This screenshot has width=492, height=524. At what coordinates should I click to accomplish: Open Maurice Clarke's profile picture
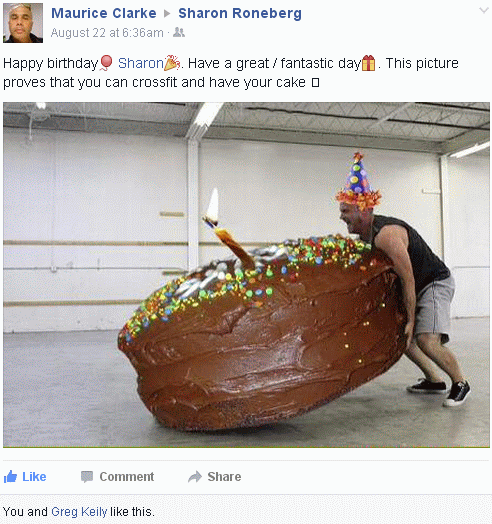tap(23, 23)
